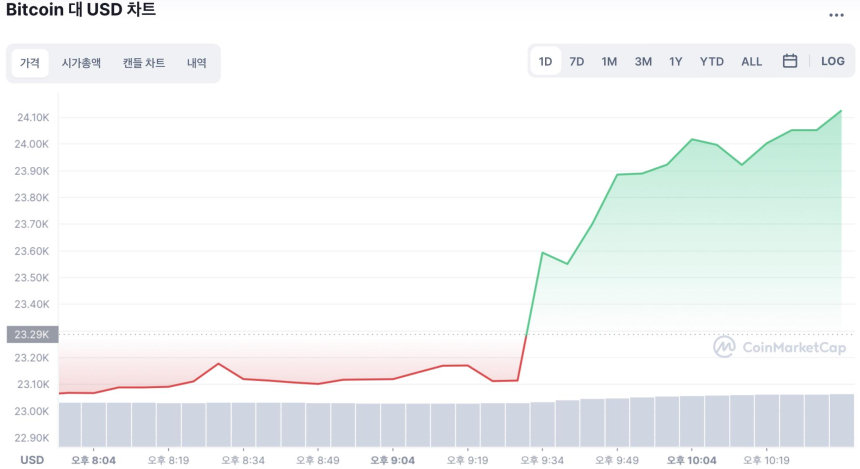860x469 pixels.
Task: Open the calendar date range picker
Action: pyautogui.click(x=790, y=61)
